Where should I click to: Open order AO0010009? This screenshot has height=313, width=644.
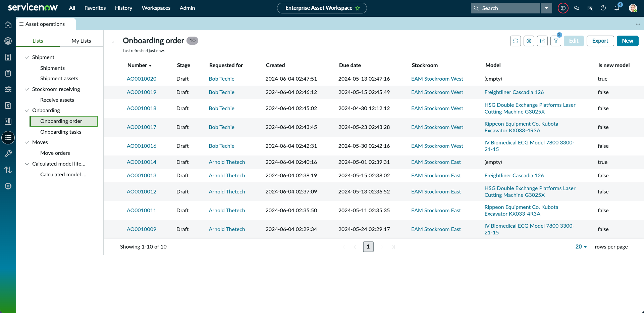pos(142,229)
